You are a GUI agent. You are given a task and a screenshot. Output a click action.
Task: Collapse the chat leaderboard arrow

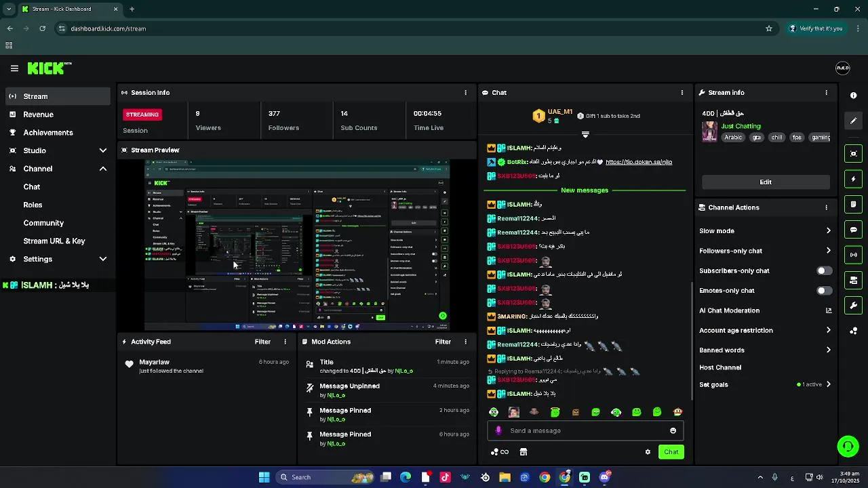click(585, 135)
